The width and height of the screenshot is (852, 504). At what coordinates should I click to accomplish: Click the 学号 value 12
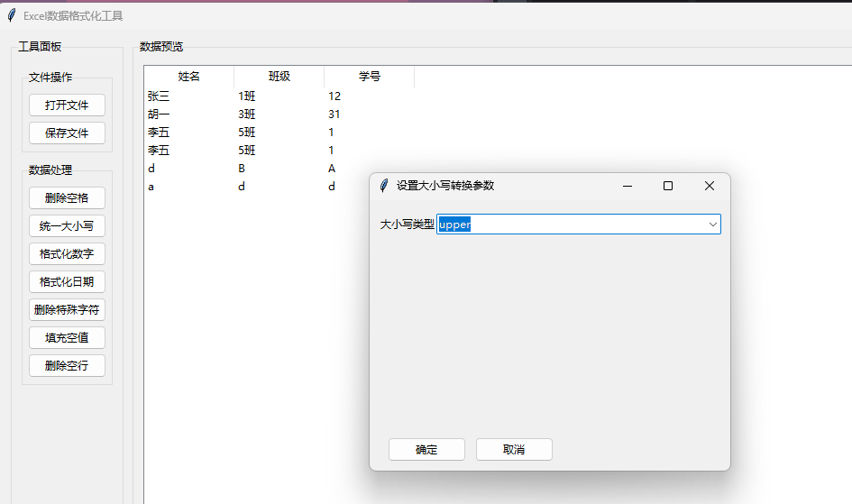(334, 96)
